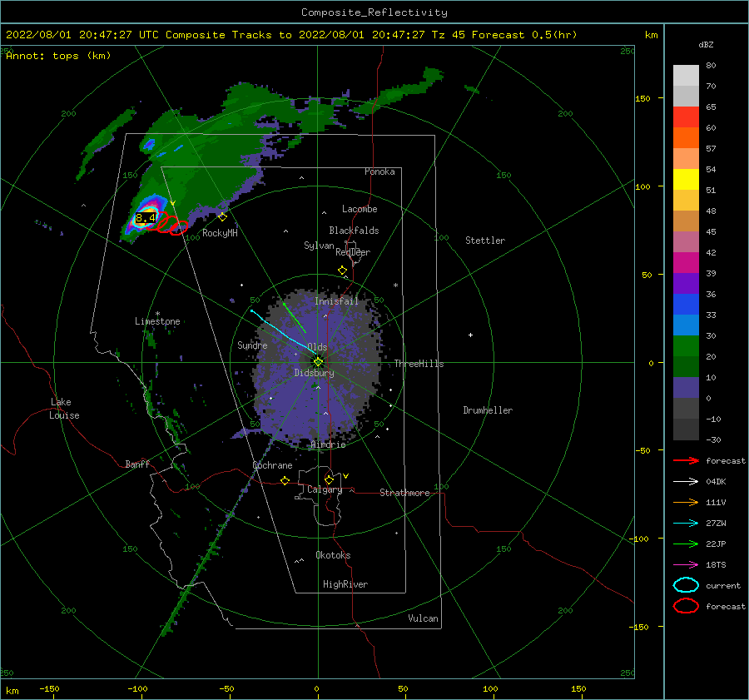Click the purple swatch beside 39 dBZ

click(686, 283)
